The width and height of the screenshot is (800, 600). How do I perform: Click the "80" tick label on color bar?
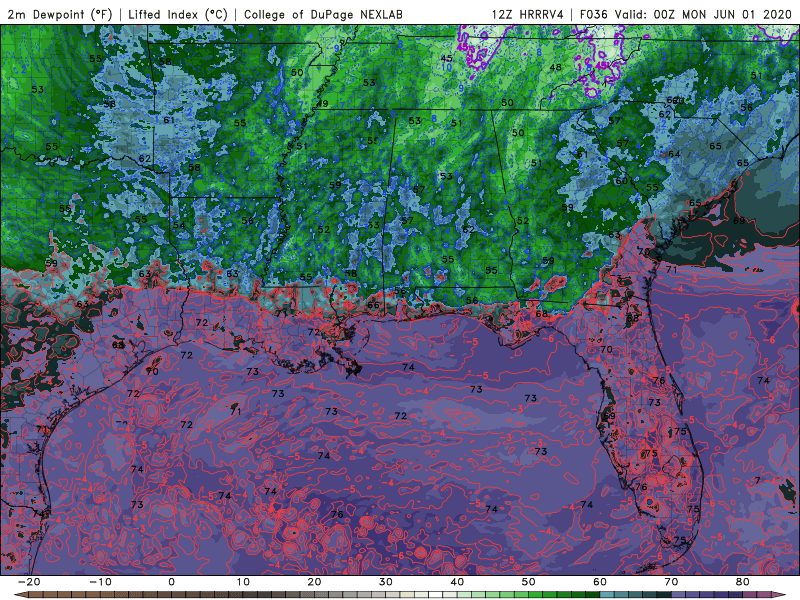pyautogui.click(x=743, y=582)
